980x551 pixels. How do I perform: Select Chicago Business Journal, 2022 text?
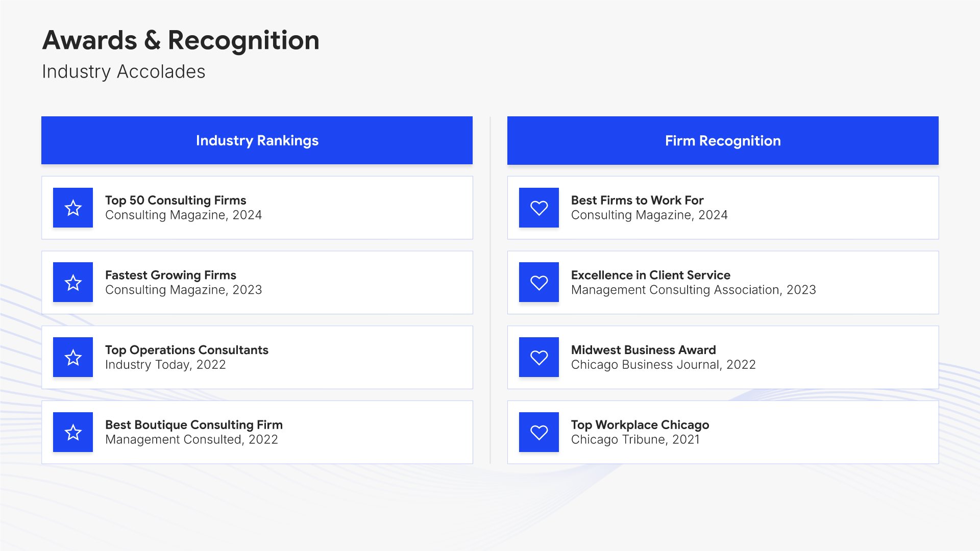[x=663, y=365]
